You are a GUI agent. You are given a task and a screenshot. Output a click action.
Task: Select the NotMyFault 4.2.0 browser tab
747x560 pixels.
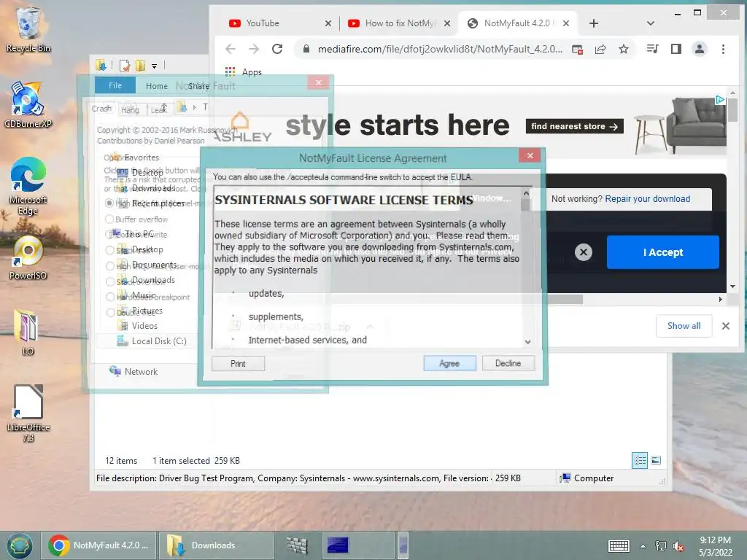(517, 23)
